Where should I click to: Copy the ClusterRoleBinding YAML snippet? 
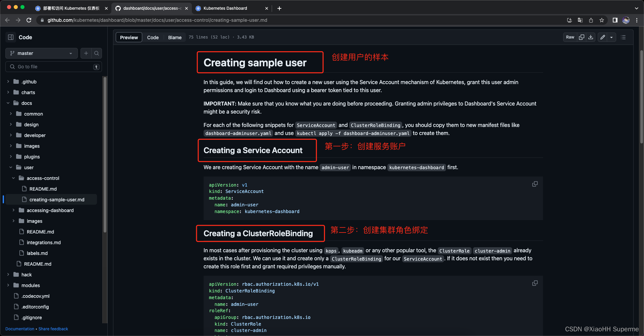[535, 283]
